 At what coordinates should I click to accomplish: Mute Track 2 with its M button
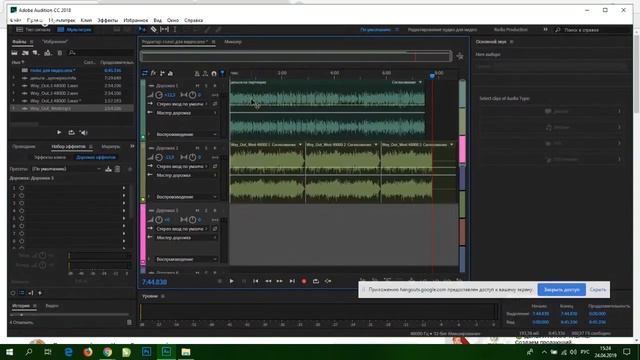point(198,148)
